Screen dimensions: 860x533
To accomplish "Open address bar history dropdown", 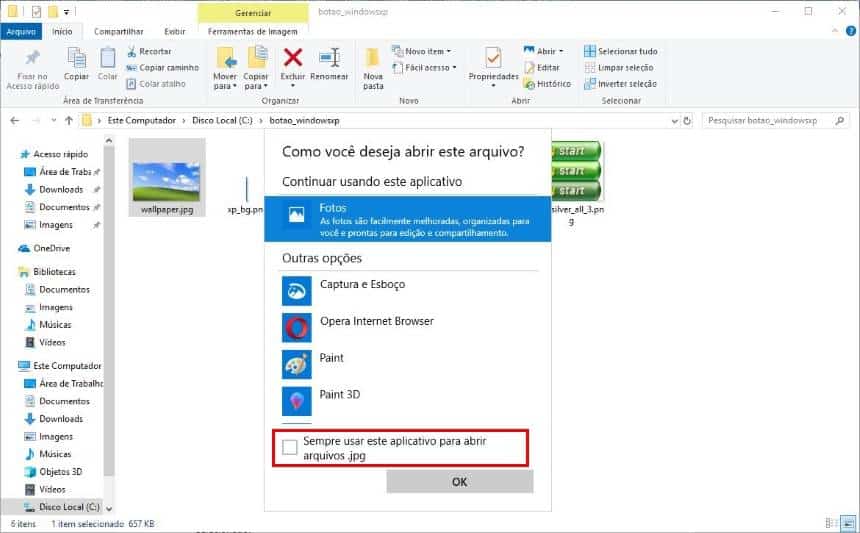I will coord(675,121).
